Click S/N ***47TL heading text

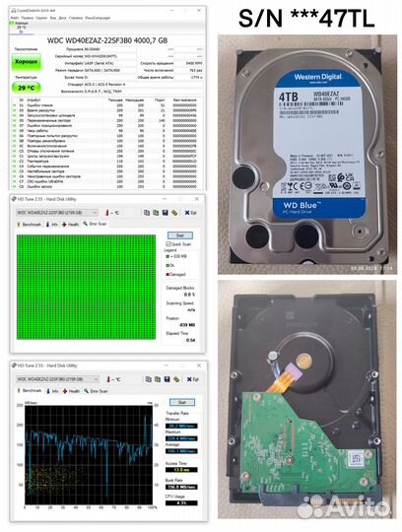(306, 19)
